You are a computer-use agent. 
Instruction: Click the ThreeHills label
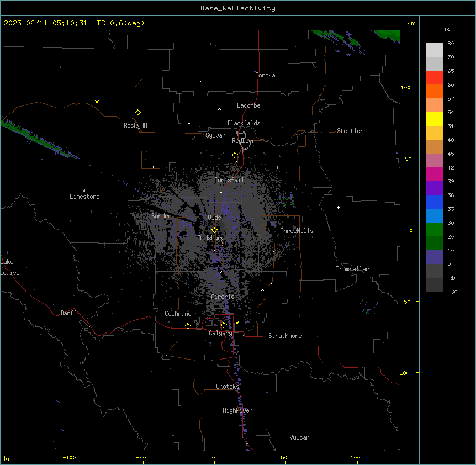297,231
